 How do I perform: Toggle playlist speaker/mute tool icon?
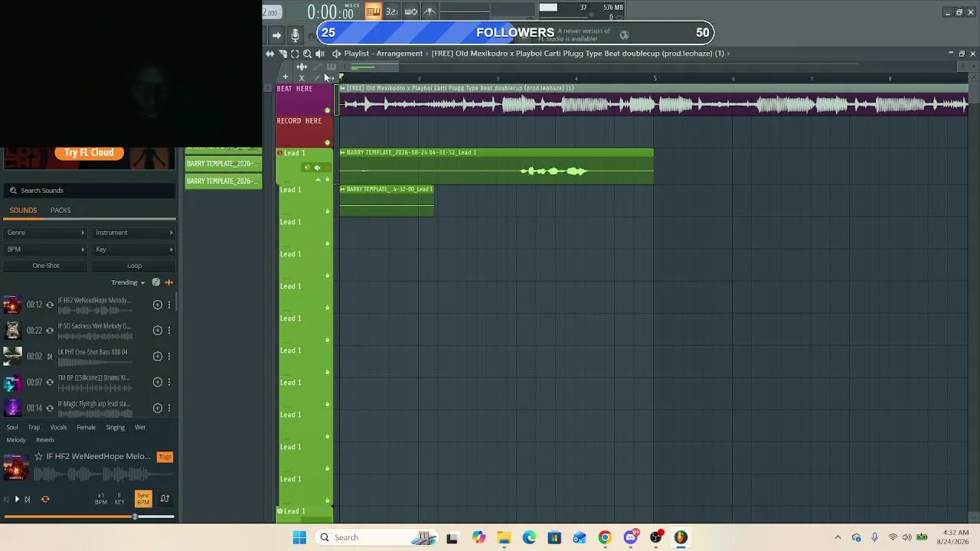320,54
